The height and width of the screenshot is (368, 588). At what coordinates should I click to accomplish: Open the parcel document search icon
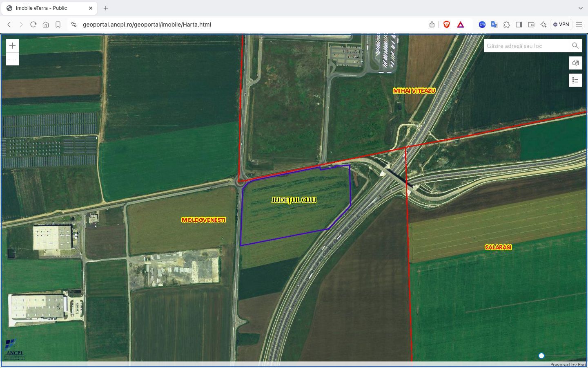point(575,63)
